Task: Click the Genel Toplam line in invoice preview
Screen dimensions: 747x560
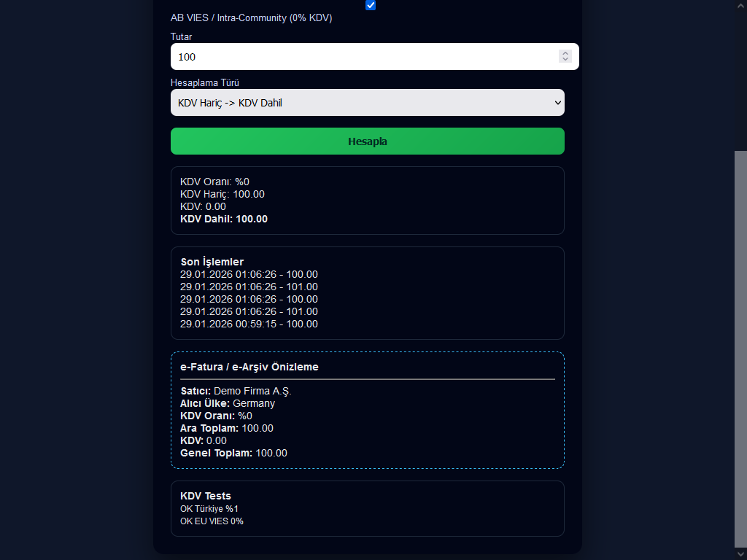Action: pos(233,453)
